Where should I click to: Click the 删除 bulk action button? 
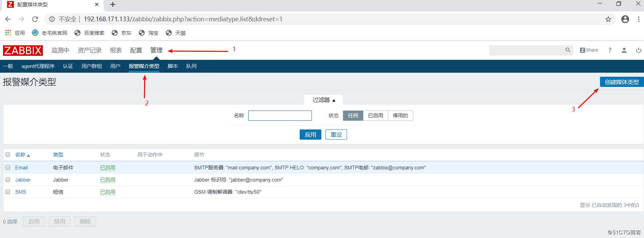pos(85,221)
